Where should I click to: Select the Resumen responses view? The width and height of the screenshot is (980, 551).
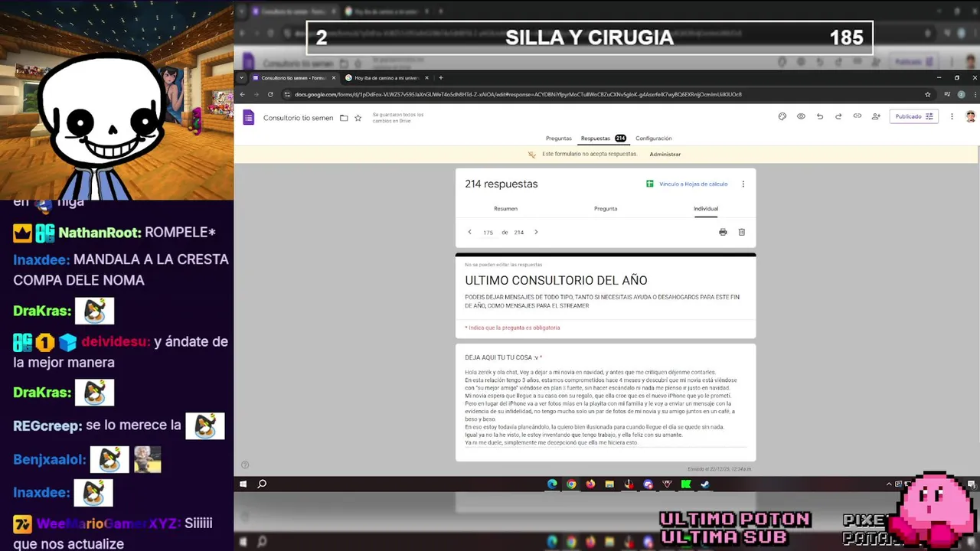[x=505, y=208]
